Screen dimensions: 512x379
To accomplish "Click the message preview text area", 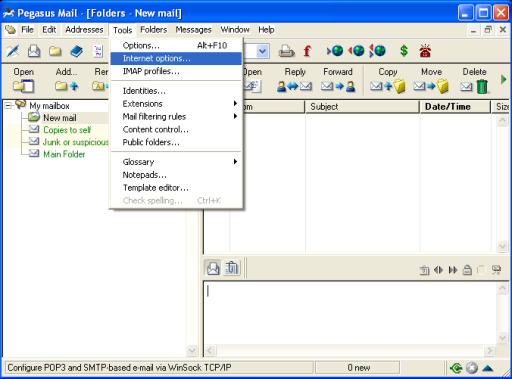I will click(x=350, y=313).
